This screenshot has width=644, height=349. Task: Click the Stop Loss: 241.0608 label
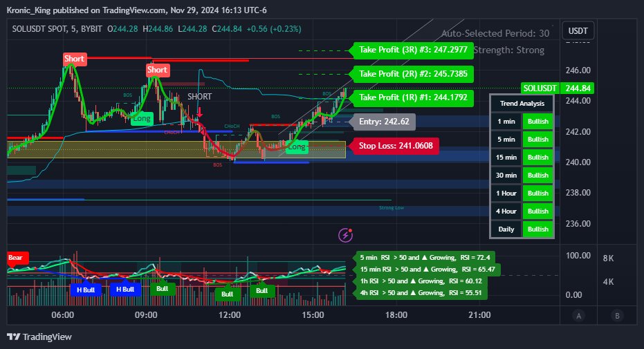[396, 146]
